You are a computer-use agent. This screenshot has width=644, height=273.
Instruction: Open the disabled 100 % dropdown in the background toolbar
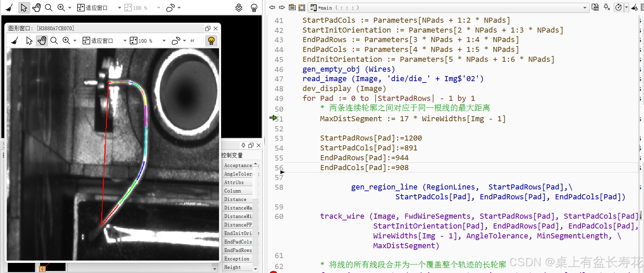pyautogui.click(x=159, y=7)
